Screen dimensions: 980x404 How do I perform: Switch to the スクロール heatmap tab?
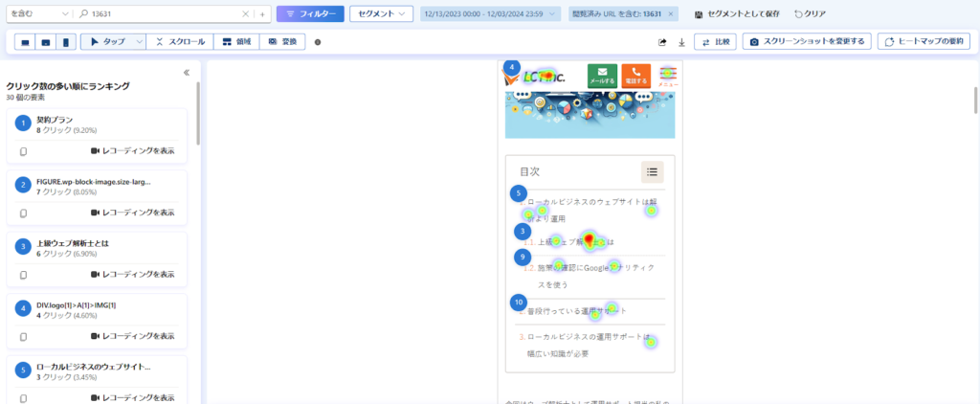coord(180,42)
